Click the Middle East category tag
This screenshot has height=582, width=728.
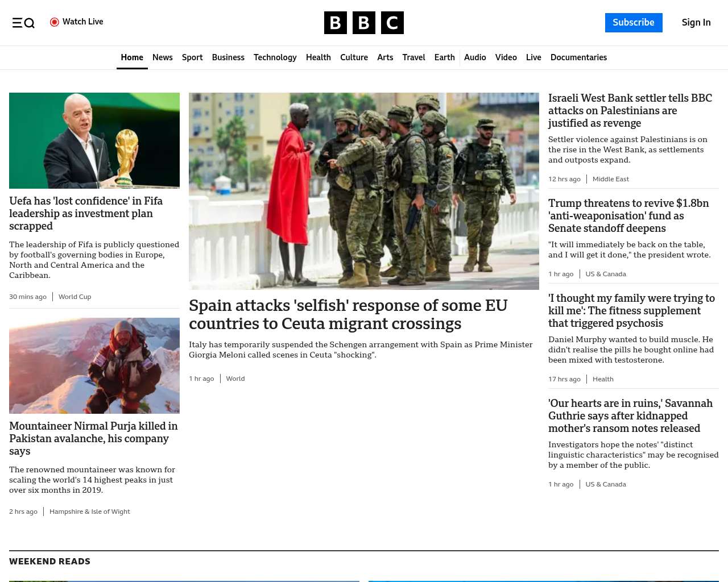click(x=611, y=179)
